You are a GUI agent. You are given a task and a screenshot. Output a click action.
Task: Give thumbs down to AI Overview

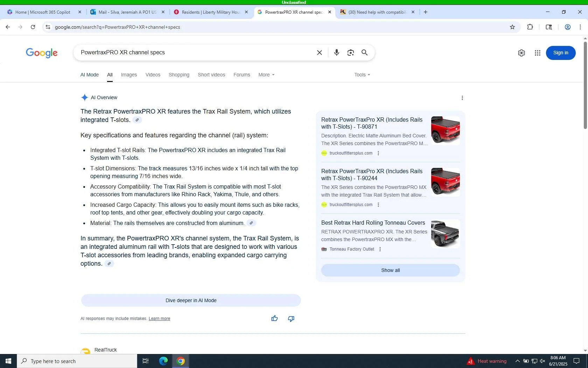click(291, 318)
